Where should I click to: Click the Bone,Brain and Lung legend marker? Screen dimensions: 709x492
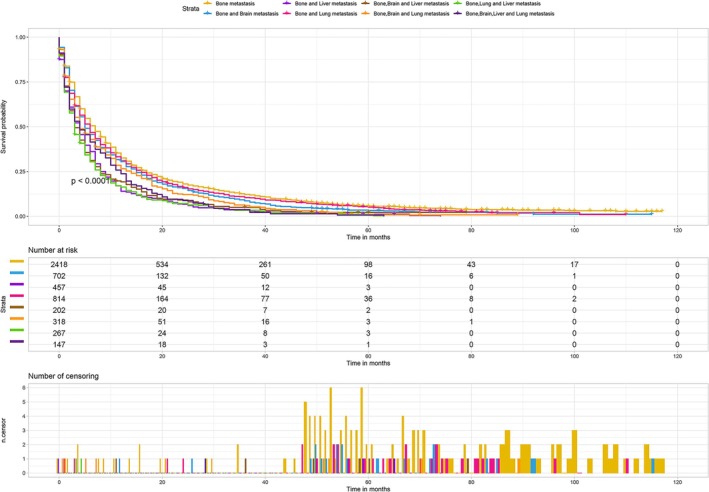[x=366, y=14]
